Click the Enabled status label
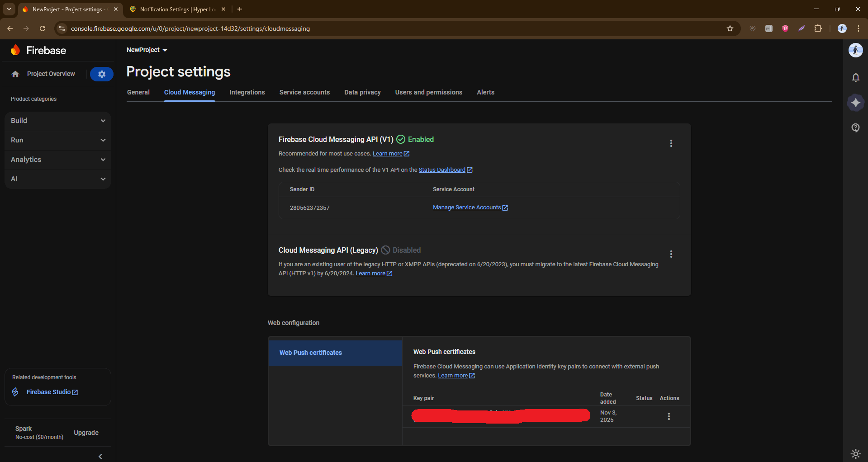The image size is (868, 462). pos(421,139)
